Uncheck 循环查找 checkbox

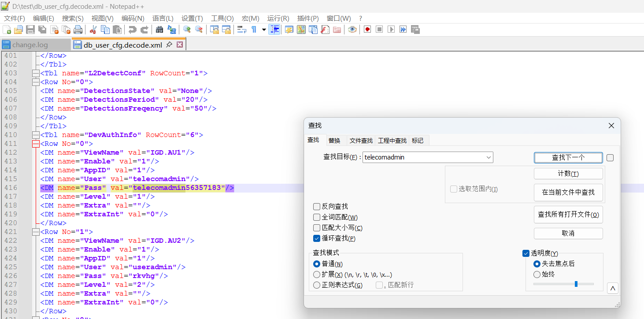(317, 238)
